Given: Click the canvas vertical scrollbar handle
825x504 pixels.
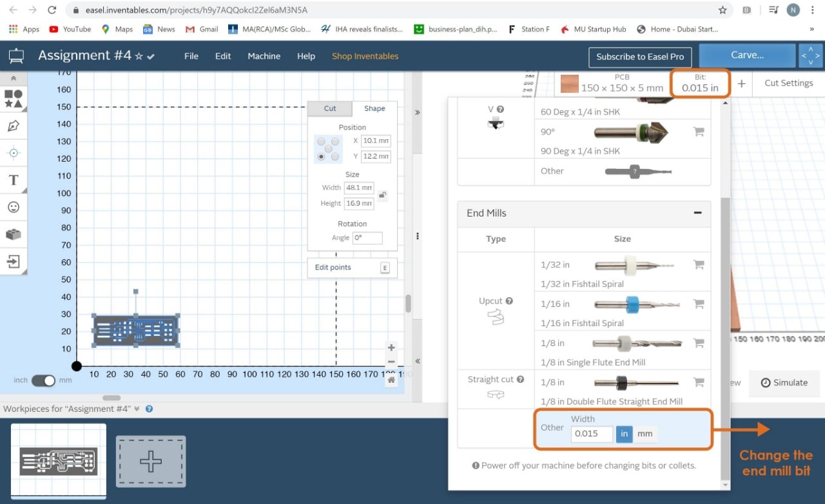Looking at the screenshot, I should (408, 304).
